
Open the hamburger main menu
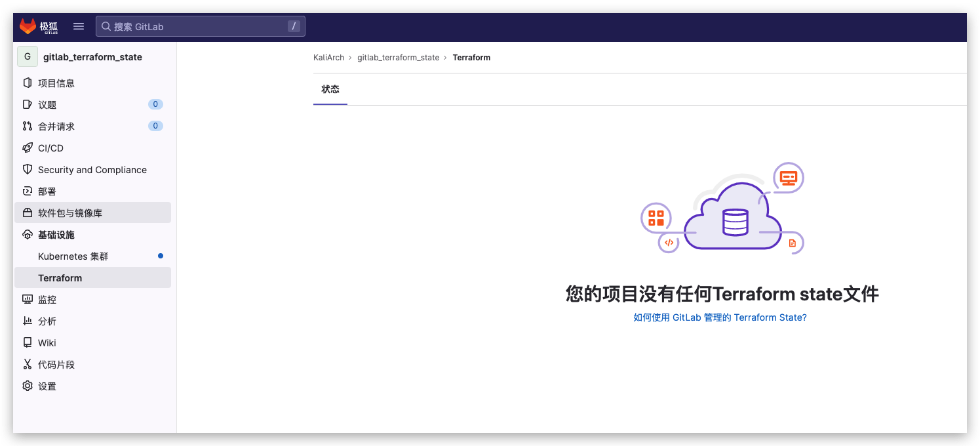tap(79, 26)
